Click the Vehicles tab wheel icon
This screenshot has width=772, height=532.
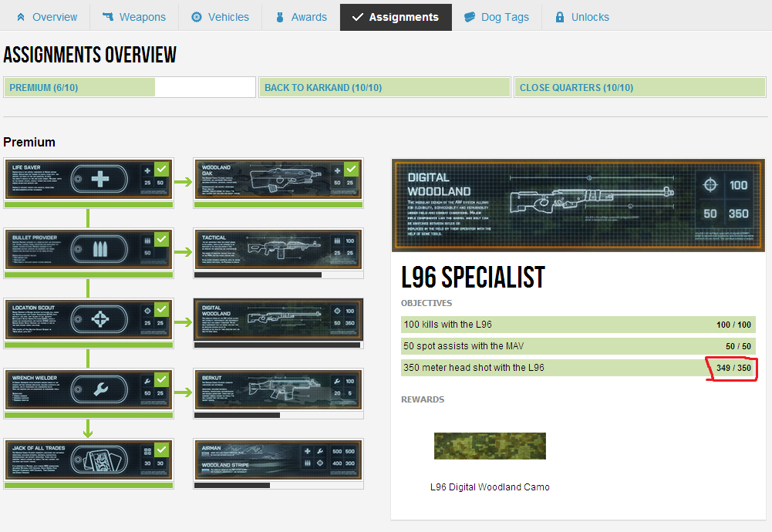[197, 17]
